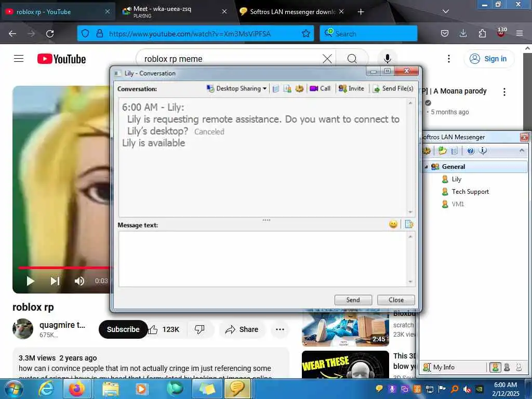Click the quick message templates icon
Screen dimensions: 532x399
(x=409, y=224)
